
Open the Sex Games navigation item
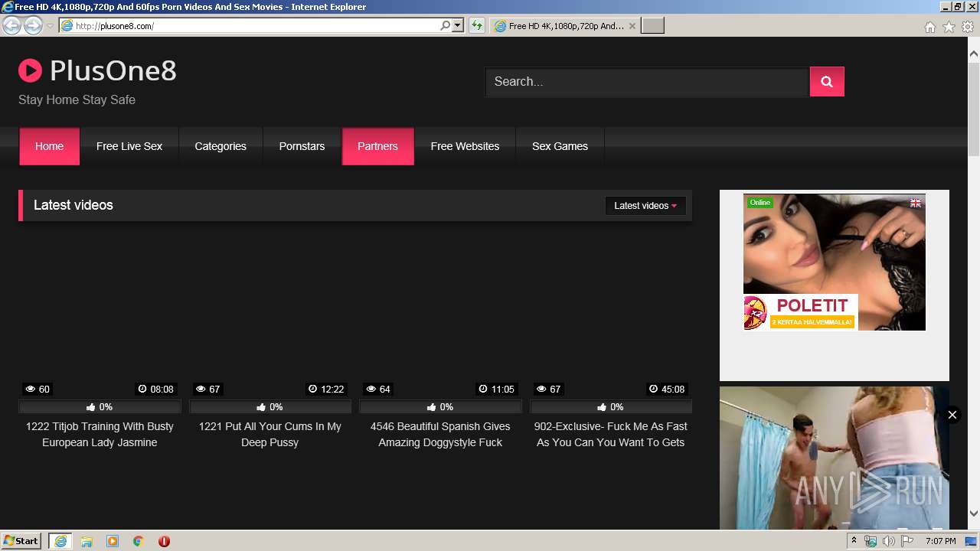point(560,146)
